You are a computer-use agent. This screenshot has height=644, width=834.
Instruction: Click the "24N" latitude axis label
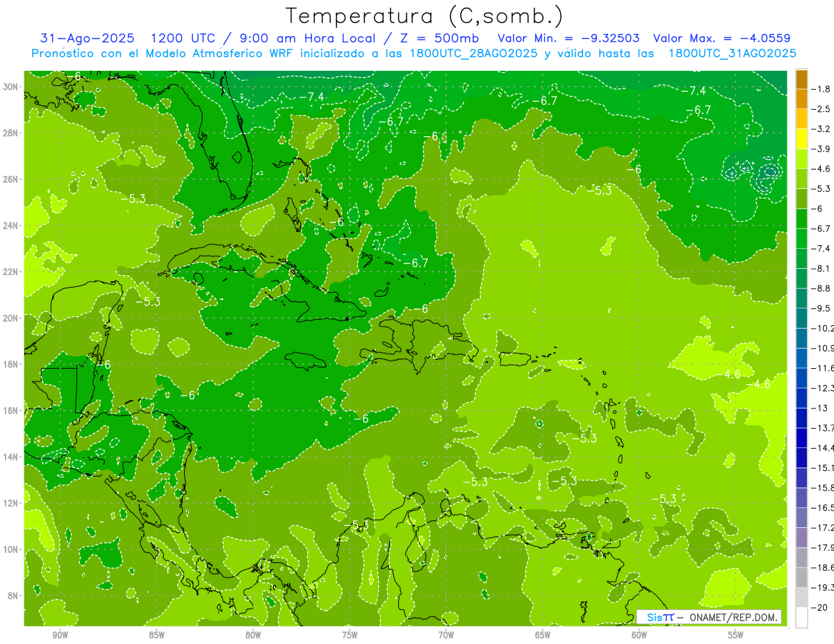point(12,225)
